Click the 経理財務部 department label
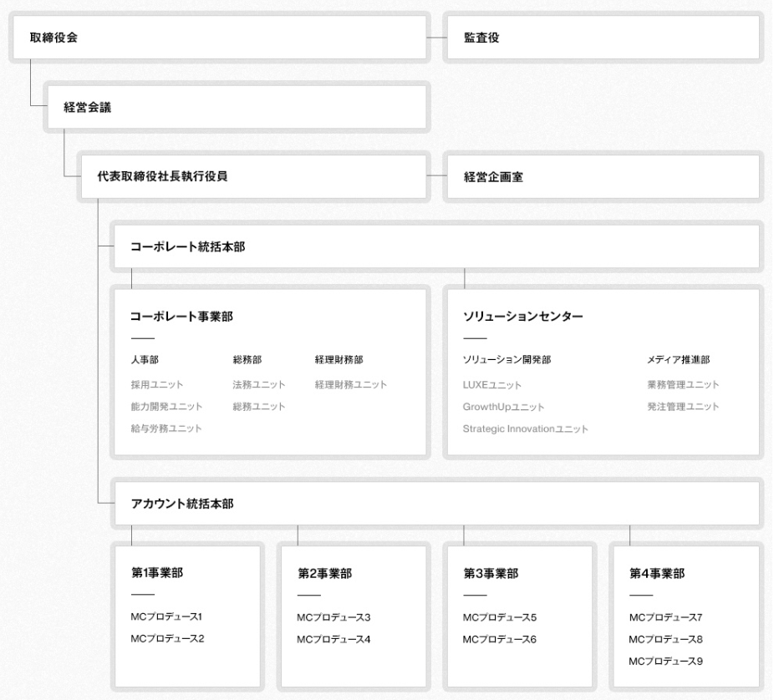The width and height of the screenshot is (774, 700). pyautogui.click(x=339, y=360)
